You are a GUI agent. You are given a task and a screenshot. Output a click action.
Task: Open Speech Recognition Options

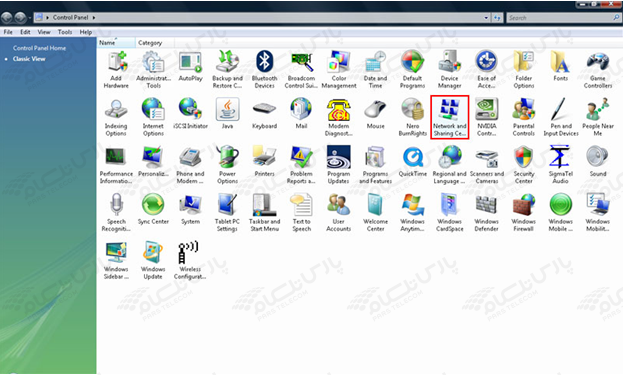pyautogui.click(x=116, y=213)
